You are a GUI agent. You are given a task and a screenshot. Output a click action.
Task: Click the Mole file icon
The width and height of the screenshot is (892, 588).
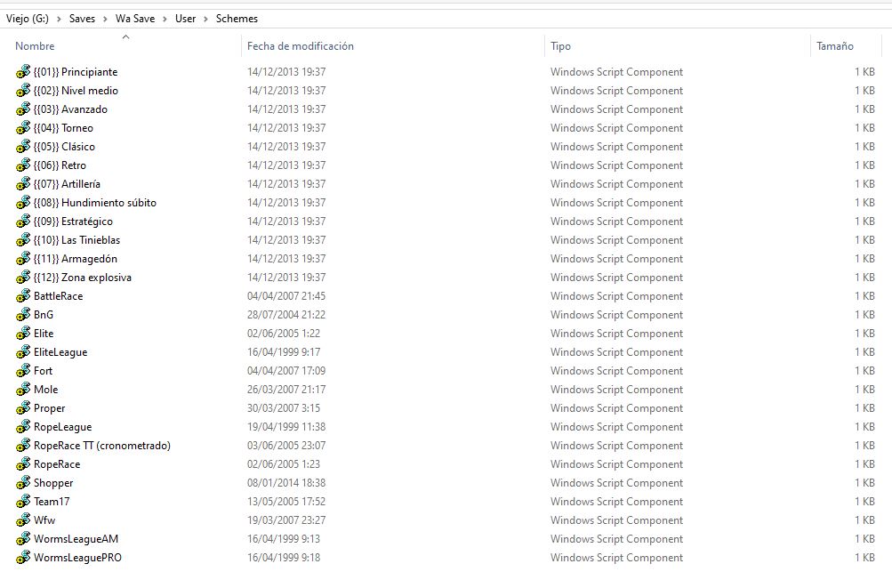coord(23,390)
